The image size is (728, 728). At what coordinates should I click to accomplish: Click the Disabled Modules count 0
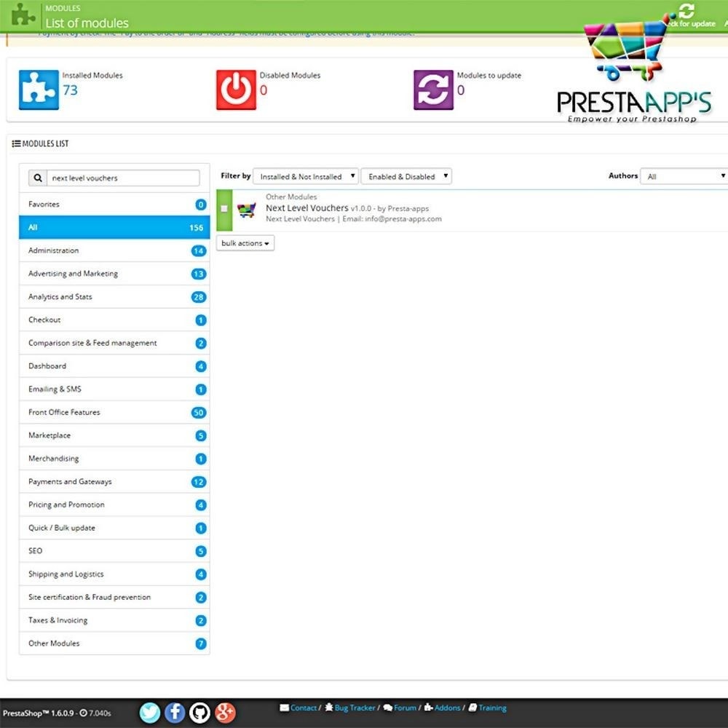(264, 90)
